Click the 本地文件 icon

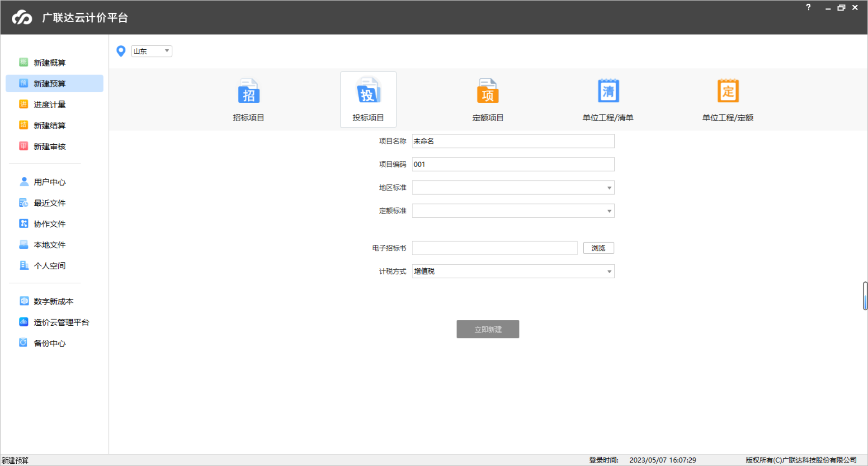click(24, 245)
